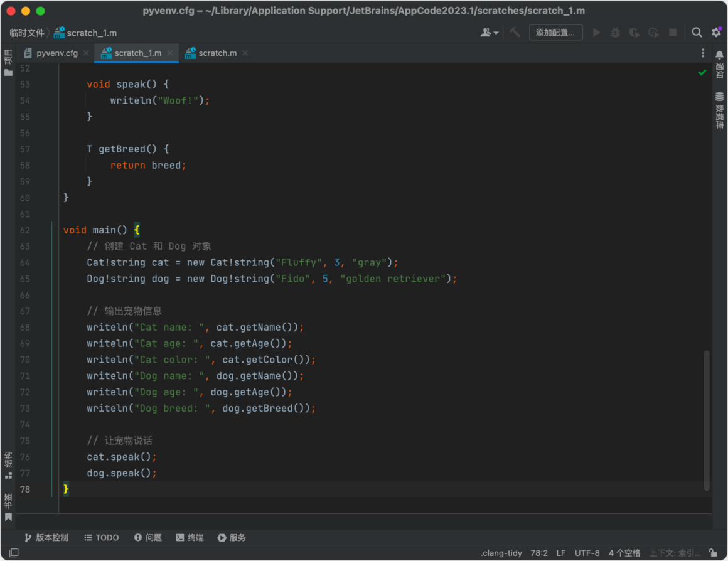Place the cursor on the void main() line

(x=102, y=230)
